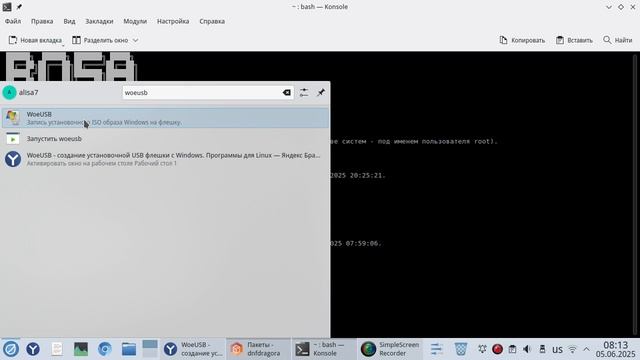
Task: Switch to Пакеты dnfdragora taskbar entry
Action: (x=259, y=349)
